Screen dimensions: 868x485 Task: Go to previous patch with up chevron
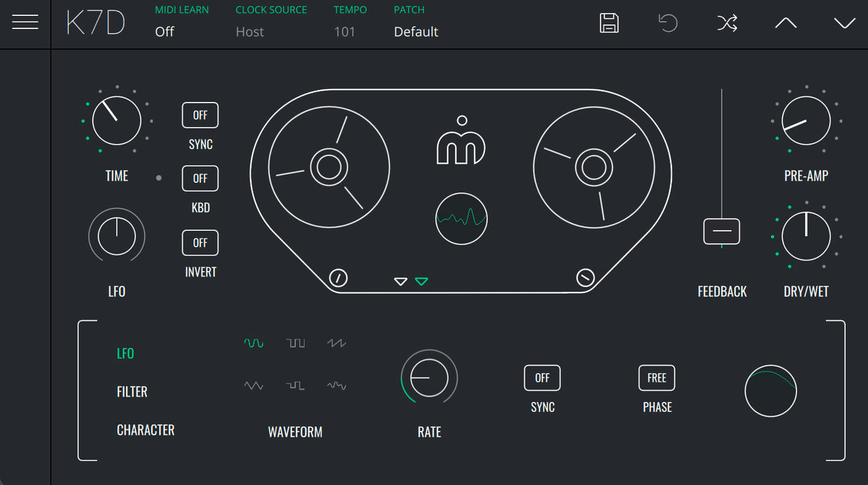pyautogui.click(x=786, y=23)
